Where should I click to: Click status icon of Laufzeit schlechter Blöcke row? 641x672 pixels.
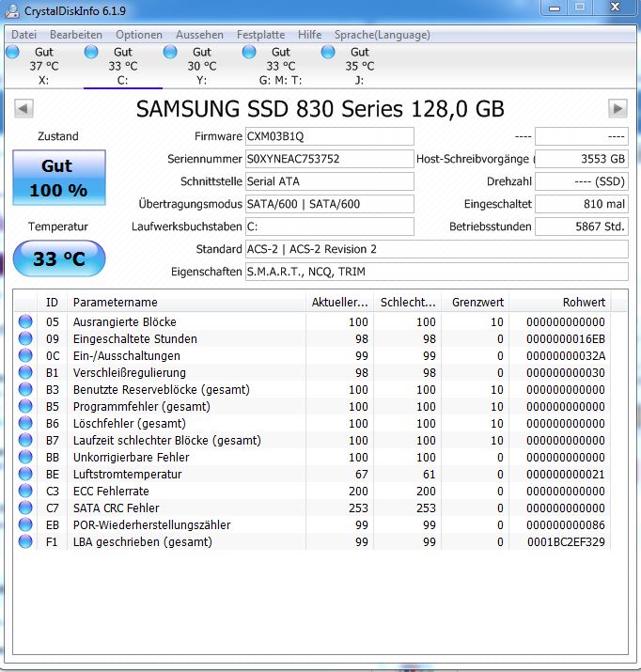(x=25, y=440)
